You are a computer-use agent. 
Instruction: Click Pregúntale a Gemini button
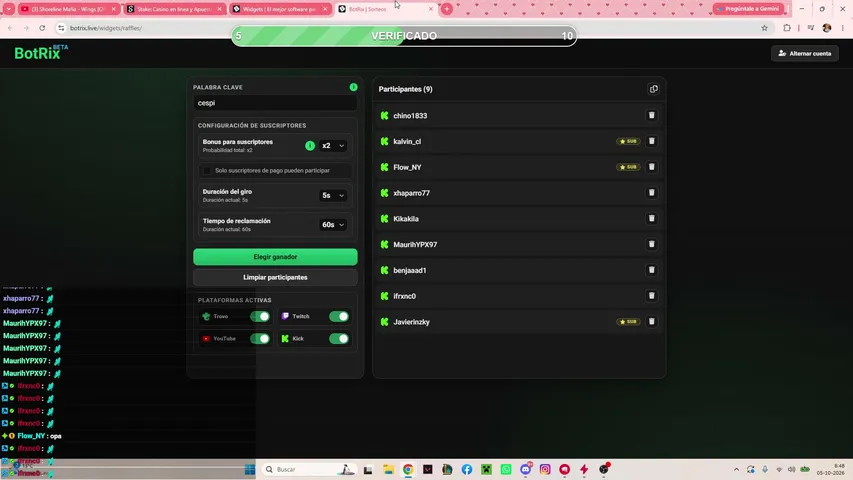tap(749, 9)
